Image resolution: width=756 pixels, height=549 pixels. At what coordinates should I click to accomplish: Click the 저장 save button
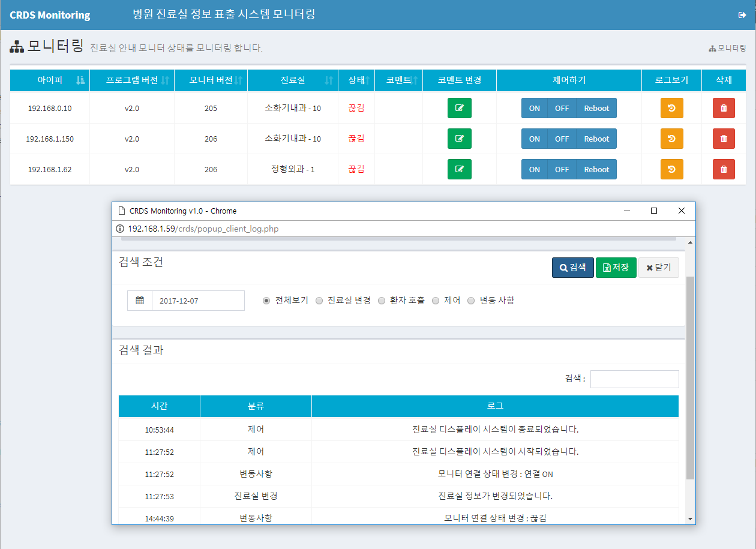coord(616,268)
